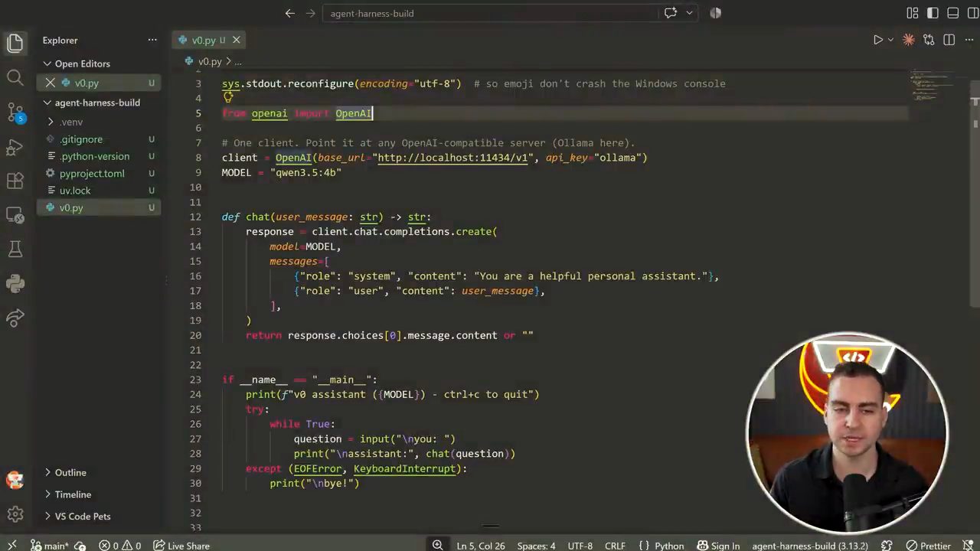Start Live Share from status bar
The height and width of the screenshot is (551, 980).
pyautogui.click(x=181, y=546)
